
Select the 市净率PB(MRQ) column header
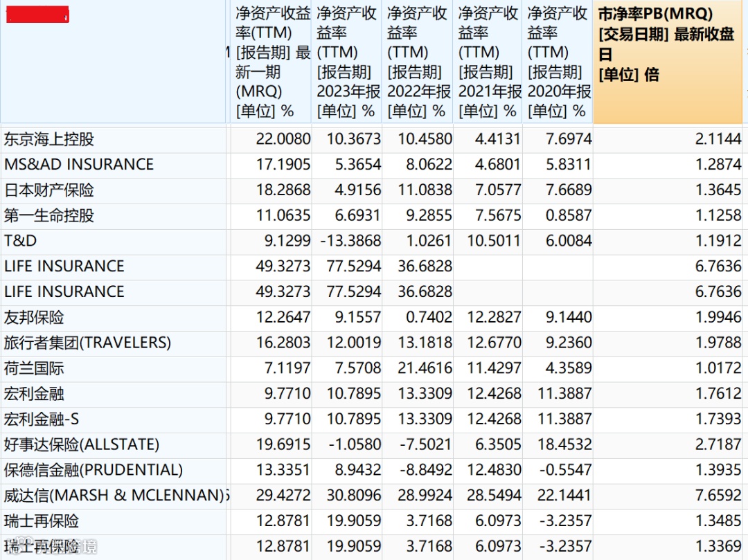click(668, 62)
